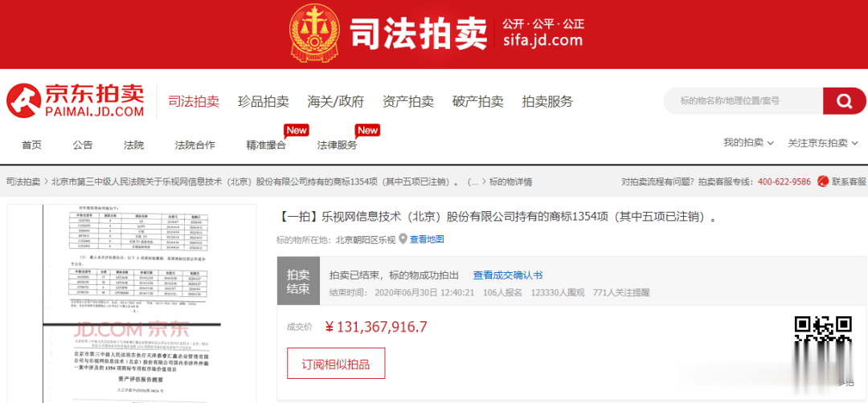Image resolution: width=868 pixels, height=403 pixels.
Task: Open the 法院合作 submenu item
Action: [194, 145]
